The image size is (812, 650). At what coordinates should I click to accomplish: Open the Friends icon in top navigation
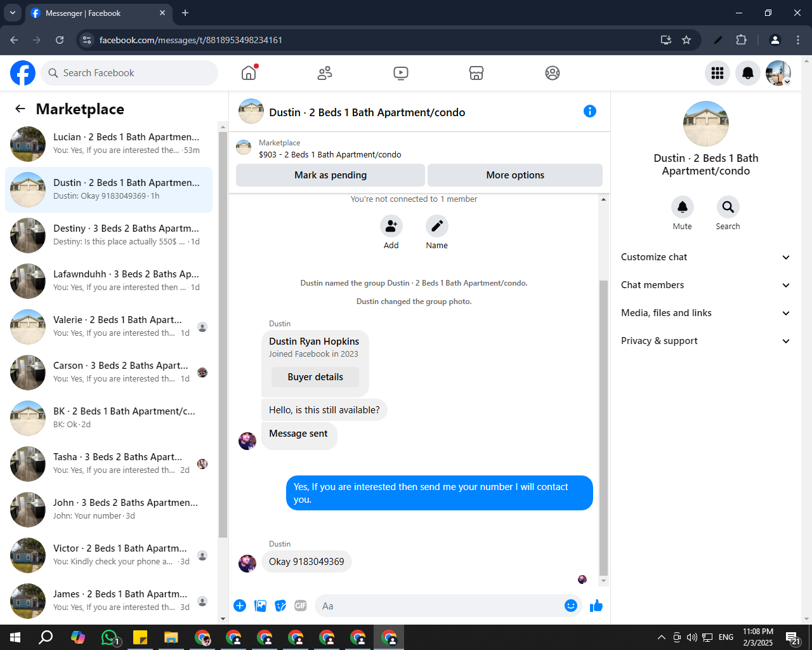325,73
